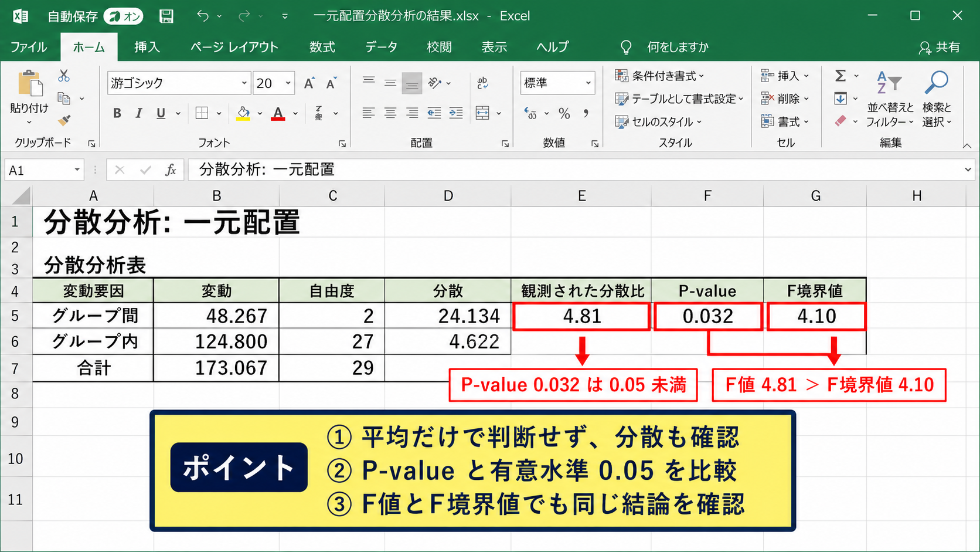
Task: Toggle bottom align button
Action: tap(412, 84)
